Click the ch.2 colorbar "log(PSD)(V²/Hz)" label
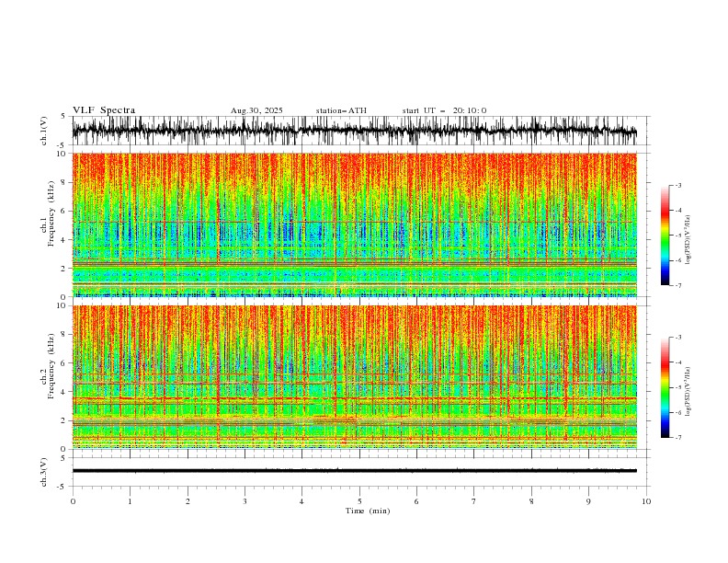This screenshot has height=563, width=728. point(688,392)
